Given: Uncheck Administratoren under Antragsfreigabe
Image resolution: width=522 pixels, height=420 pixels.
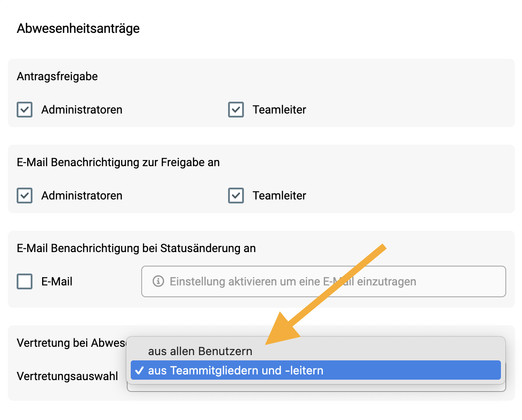Looking at the screenshot, I should 25,110.
